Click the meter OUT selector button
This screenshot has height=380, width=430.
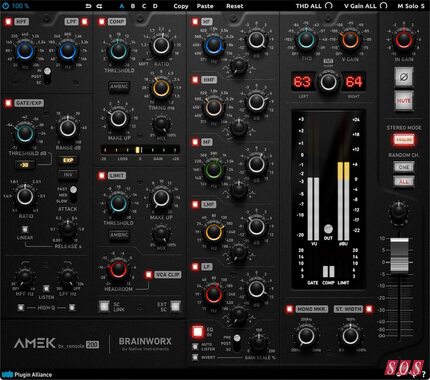[x=328, y=229]
